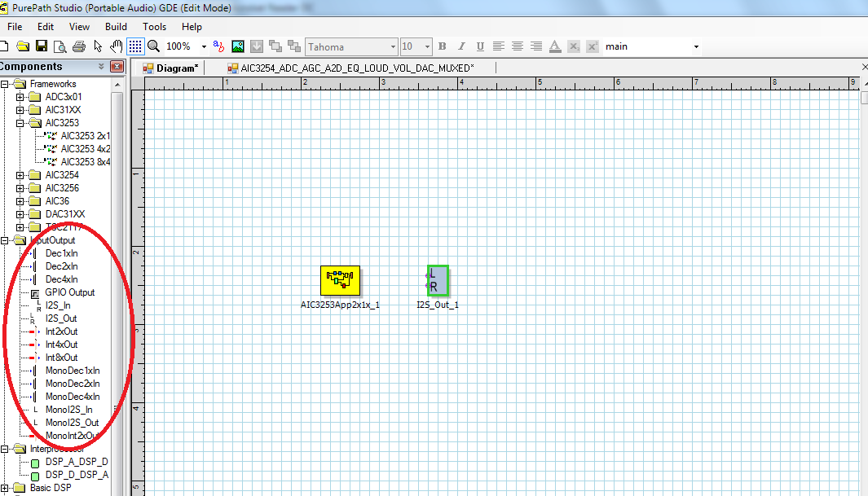Select DSP_A_DSP_D interprocessor item

tap(77, 462)
